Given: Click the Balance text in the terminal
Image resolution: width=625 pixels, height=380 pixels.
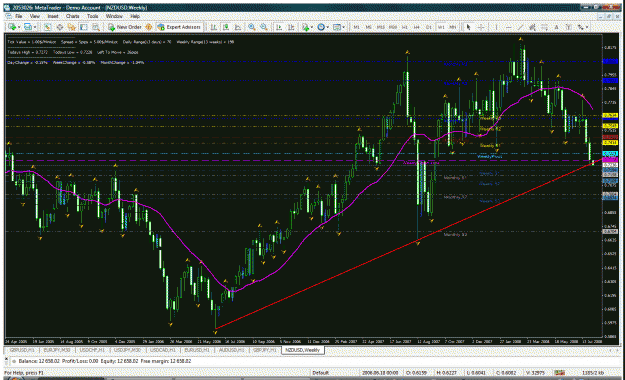Looking at the screenshot, I should (39, 361).
